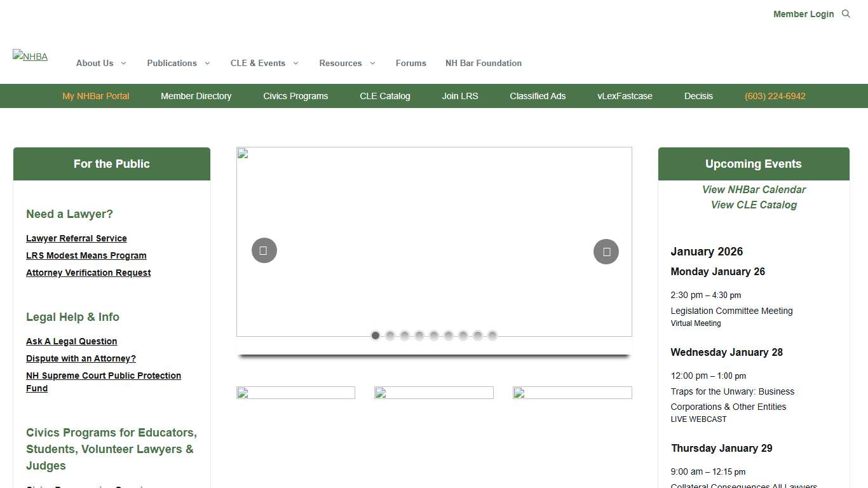Open Member Directory in green bar

point(196,96)
